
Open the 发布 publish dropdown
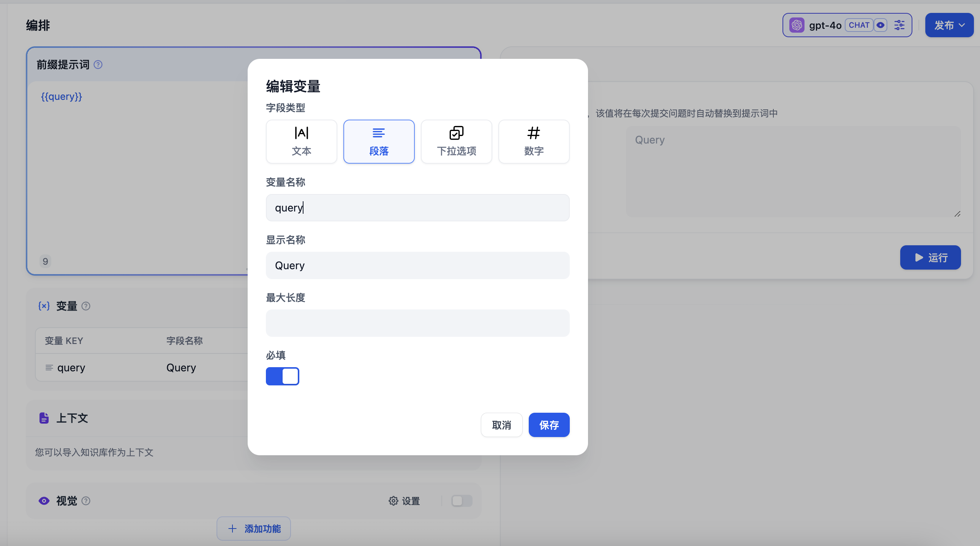(x=949, y=25)
